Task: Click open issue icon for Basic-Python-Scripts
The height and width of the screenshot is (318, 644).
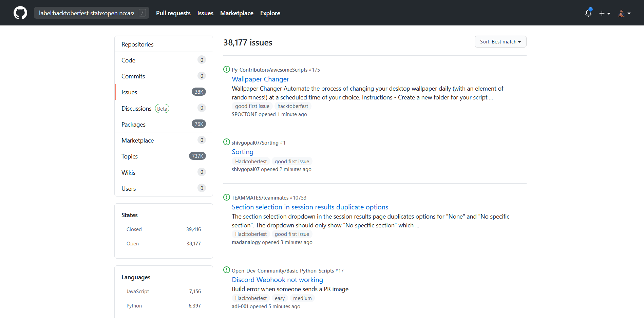Action: [x=227, y=270]
